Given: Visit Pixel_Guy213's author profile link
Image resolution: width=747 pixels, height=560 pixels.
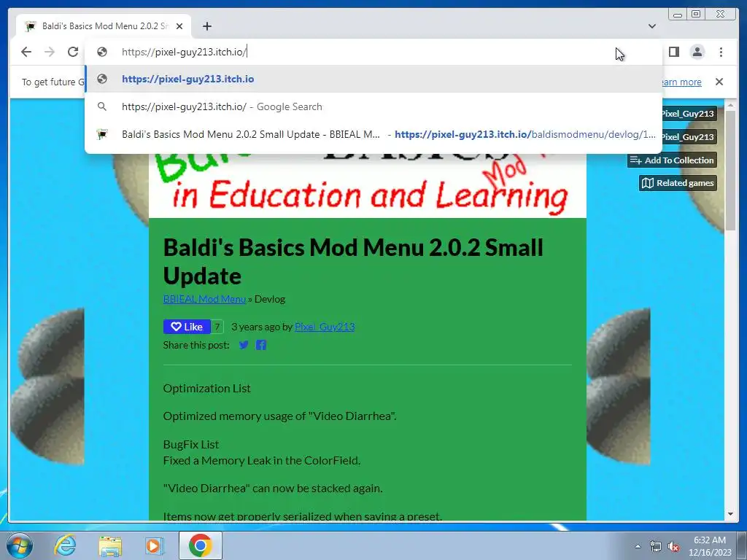Looking at the screenshot, I should pos(325,327).
